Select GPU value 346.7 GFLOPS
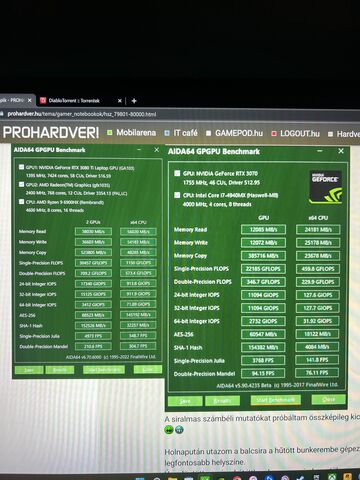Screen dimensions: 360x480 pos(263,282)
